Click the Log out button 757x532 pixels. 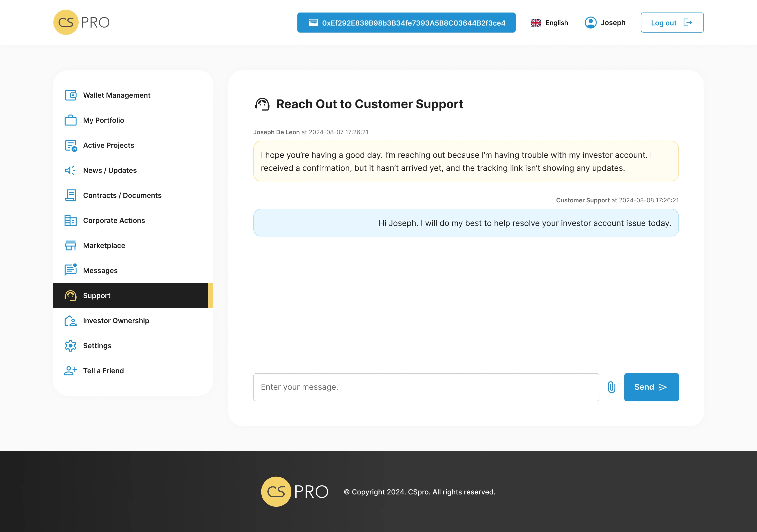672,23
